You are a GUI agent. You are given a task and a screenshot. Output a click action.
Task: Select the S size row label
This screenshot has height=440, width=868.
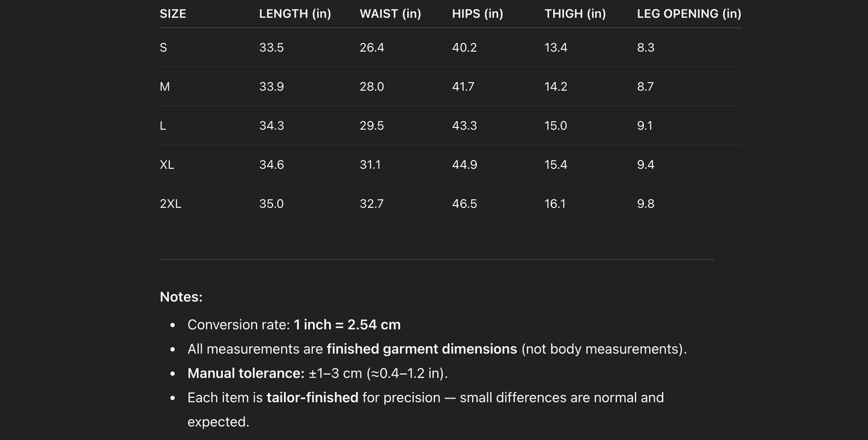(163, 47)
